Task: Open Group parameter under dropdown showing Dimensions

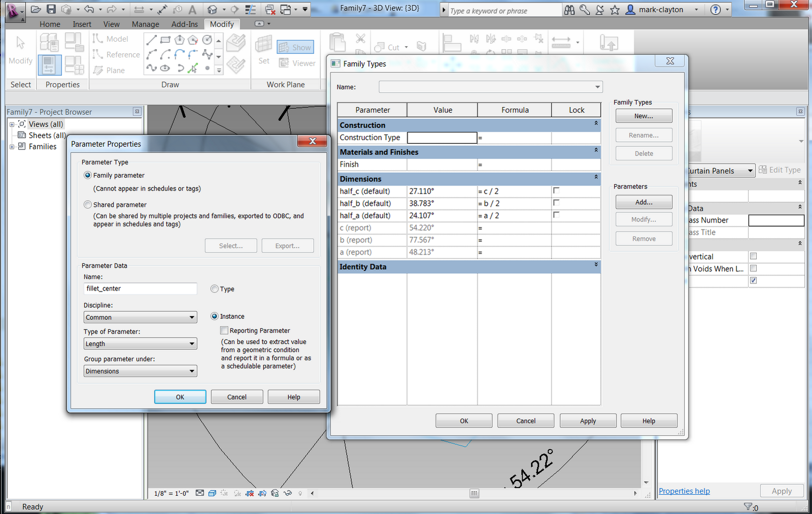Action: click(141, 371)
